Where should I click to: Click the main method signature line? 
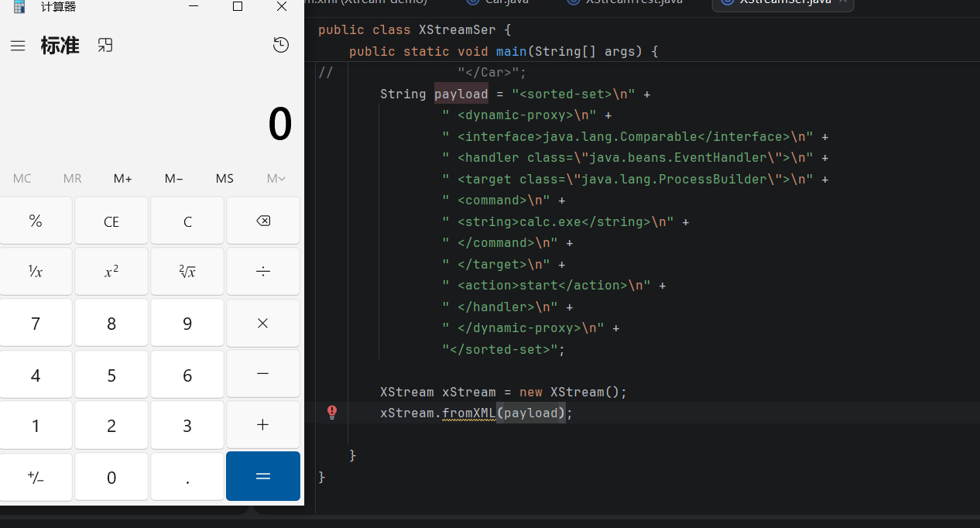coord(503,51)
